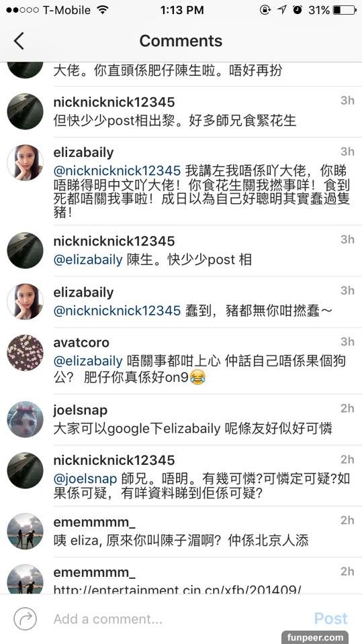Focus the Add a comment field
The width and height of the screenshot is (362, 644).
[177, 619]
